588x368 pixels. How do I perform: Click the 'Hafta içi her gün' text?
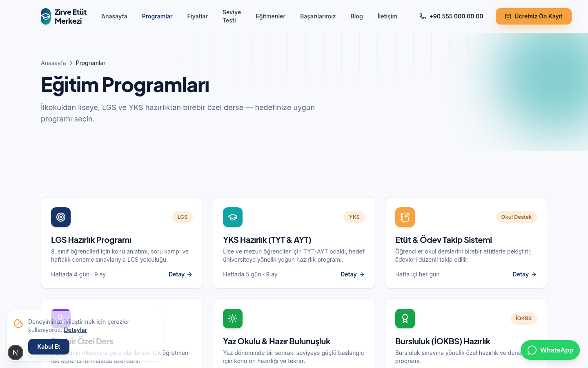(x=417, y=274)
